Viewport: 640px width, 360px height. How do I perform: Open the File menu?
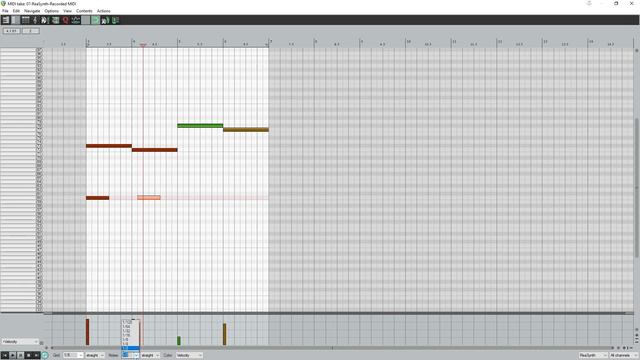coord(5,11)
